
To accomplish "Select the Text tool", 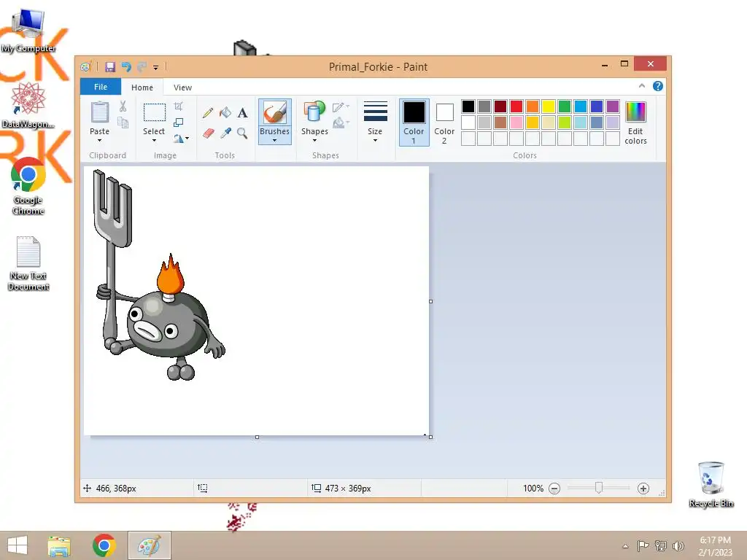I will pos(242,113).
